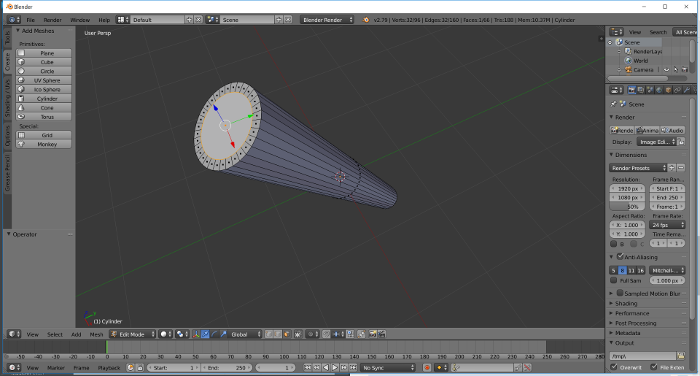This screenshot has height=376, width=700.
Task: Adjust the resolution percentage 50% slider
Action: point(627,207)
